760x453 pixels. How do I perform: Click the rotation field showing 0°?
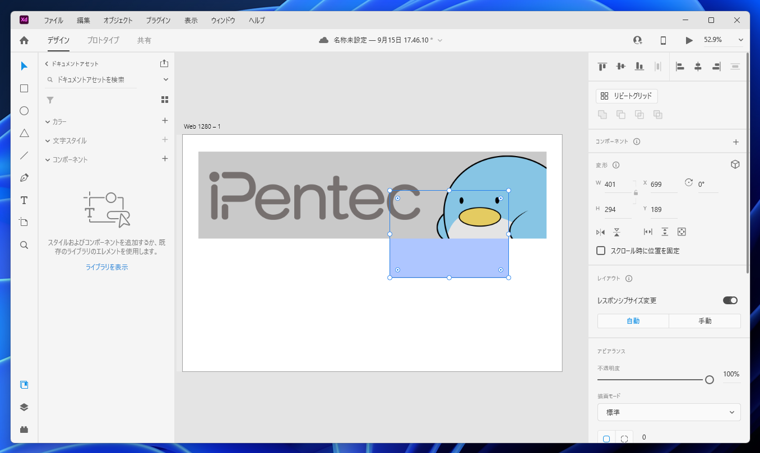[708, 184]
